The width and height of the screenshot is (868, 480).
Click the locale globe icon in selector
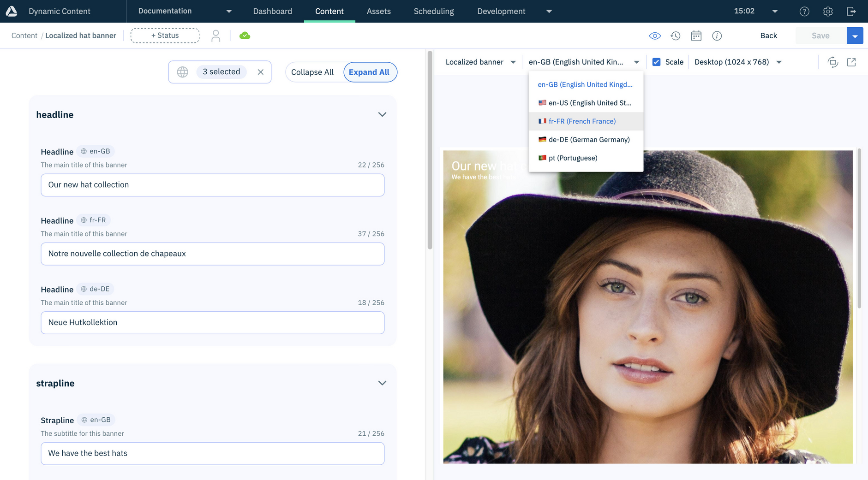(183, 72)
